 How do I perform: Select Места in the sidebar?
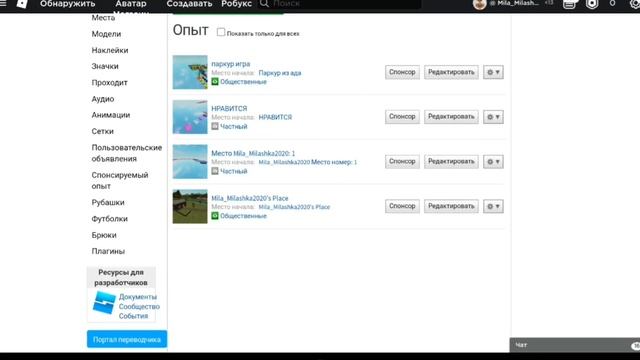coord(103,18)
